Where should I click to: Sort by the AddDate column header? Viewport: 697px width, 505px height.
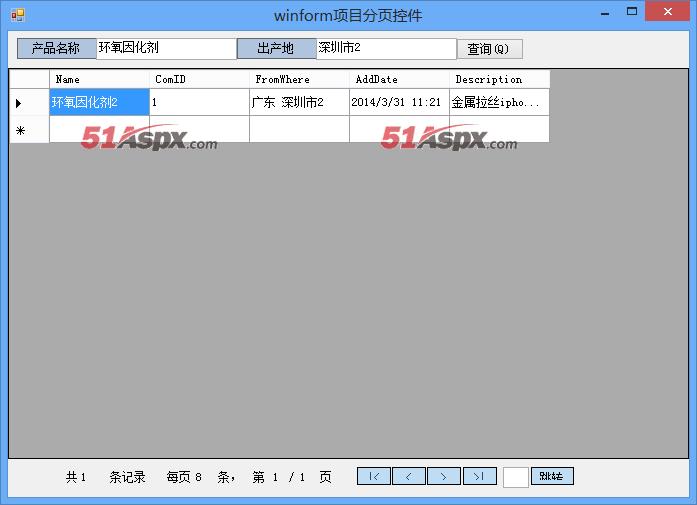[399, 80]
